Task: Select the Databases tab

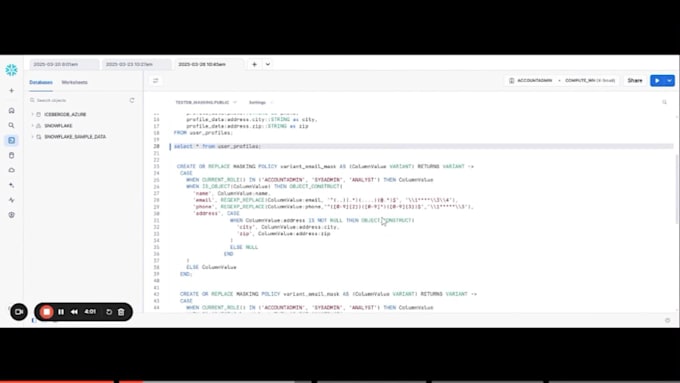Action: tap(41, 82)
